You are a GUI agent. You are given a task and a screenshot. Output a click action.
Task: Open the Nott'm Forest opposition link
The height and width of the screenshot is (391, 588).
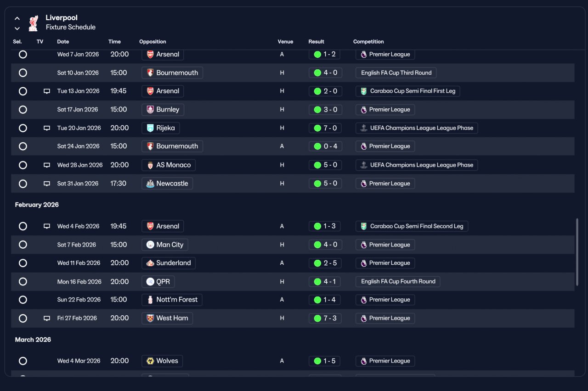tap(172, 300)
